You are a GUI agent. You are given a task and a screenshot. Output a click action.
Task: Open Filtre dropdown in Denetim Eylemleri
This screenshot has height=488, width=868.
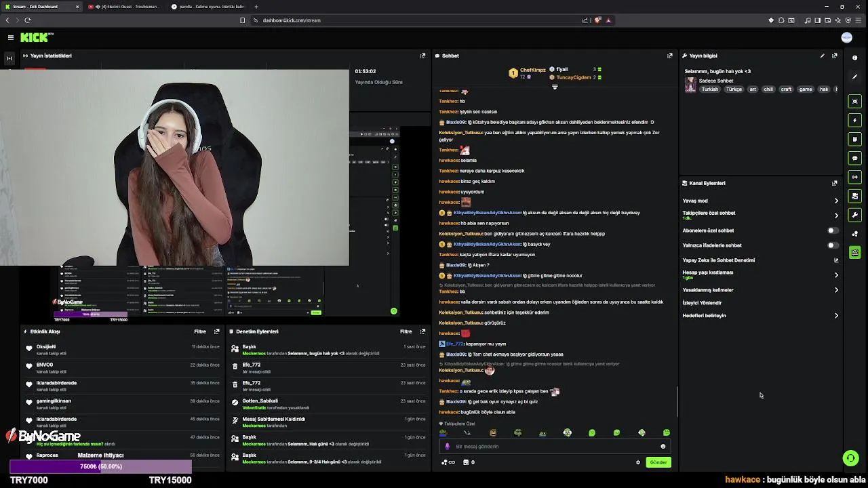pyautogui.click(x=406, y=331)
